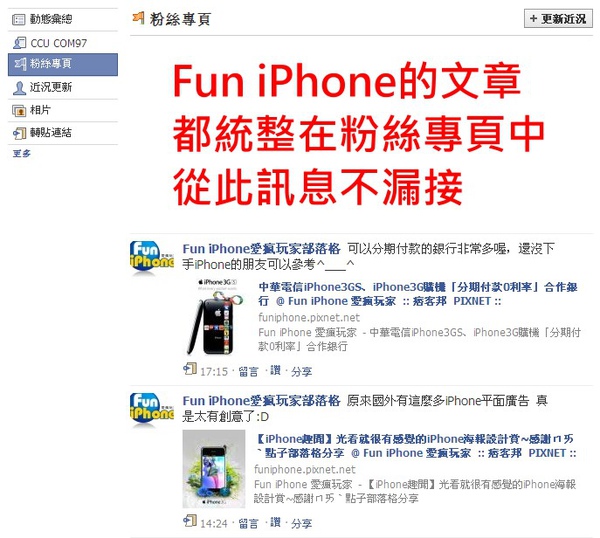This screenshot has width=600, height=538.
Task: Click the 相片 photos icon
Action: [x=19, y=111]
